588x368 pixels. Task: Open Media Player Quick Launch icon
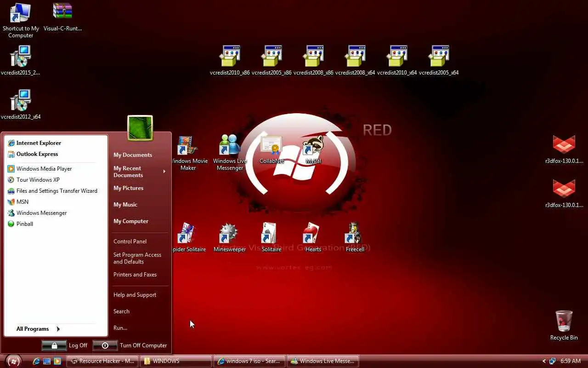pyautogui.click(x=57, y=361)
